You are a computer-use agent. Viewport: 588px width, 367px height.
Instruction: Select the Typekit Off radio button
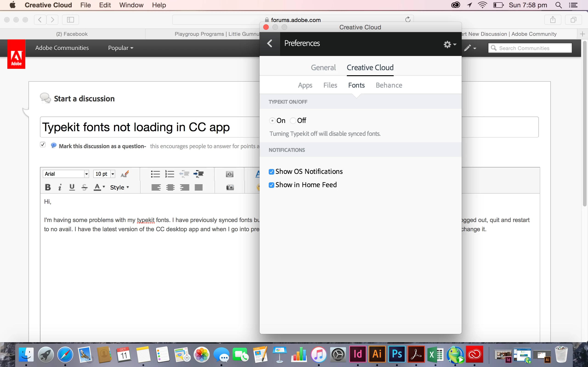tap(293, 121)
